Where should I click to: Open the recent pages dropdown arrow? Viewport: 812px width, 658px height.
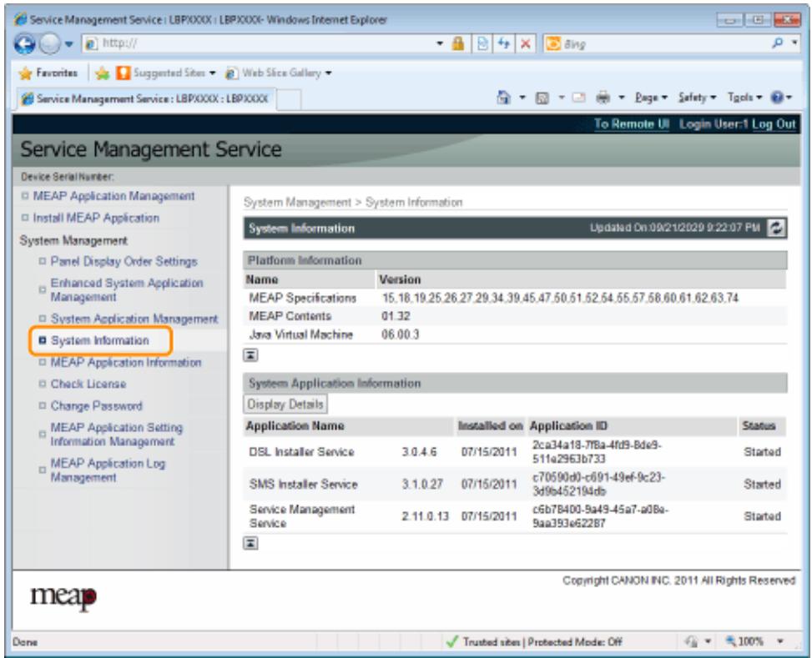pos(69,44)
